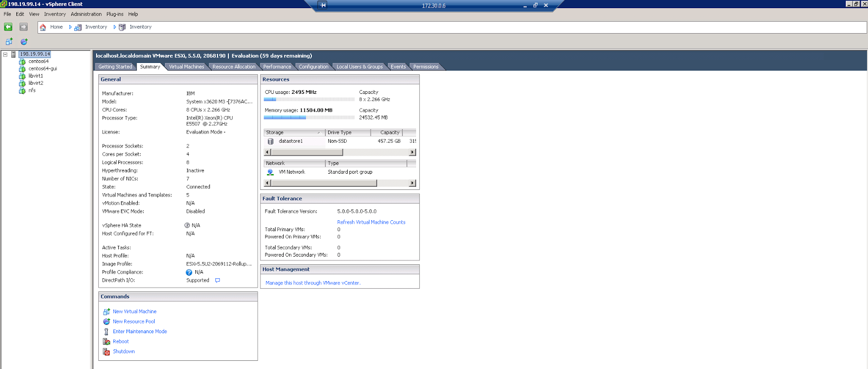Image resolution: width=868 pixels, height=369 pixels.
Task: Click Network list scroll right arrow
Action: point(413,183)
